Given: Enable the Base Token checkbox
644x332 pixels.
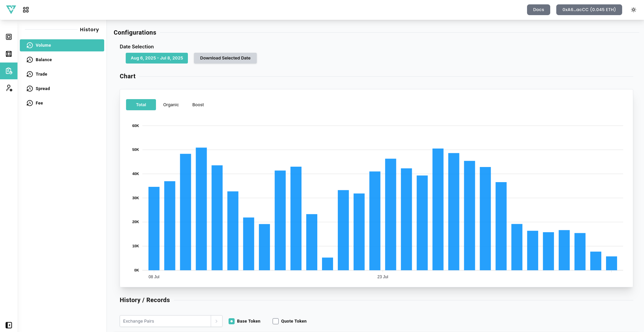Looking at the screenshot, I should click(x=232, y=321).
